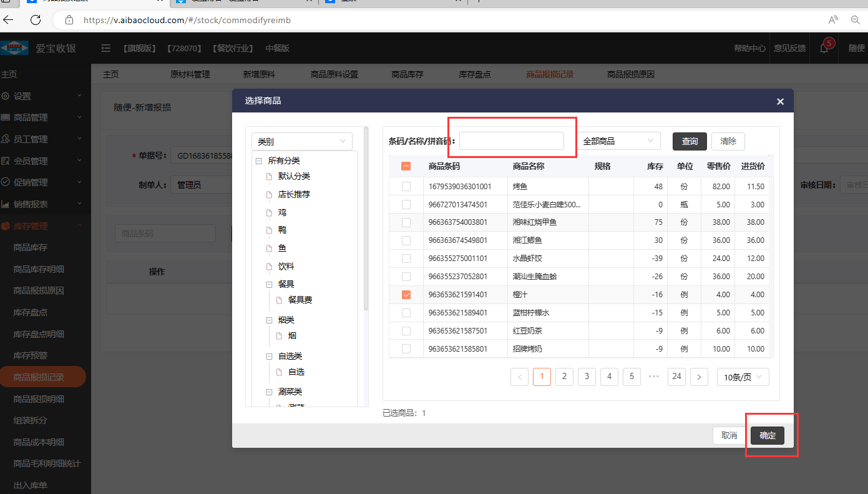Check the box for 烤鱼 row
Image resolution: width=868 pixels, height=494 pixels.
pos(406,186)
